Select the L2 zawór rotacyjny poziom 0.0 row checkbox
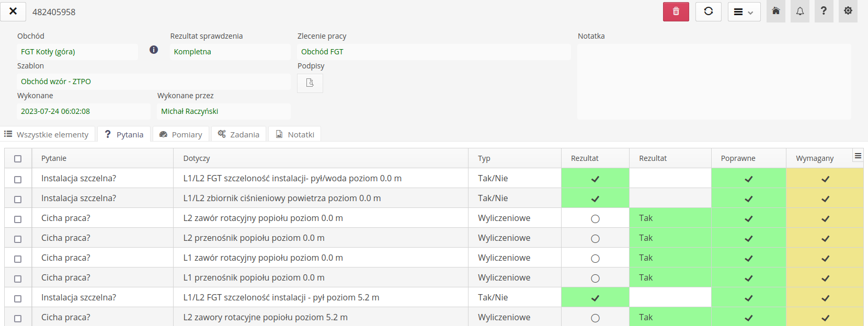Viewport: 868px width, 326px height. [18, 219]
